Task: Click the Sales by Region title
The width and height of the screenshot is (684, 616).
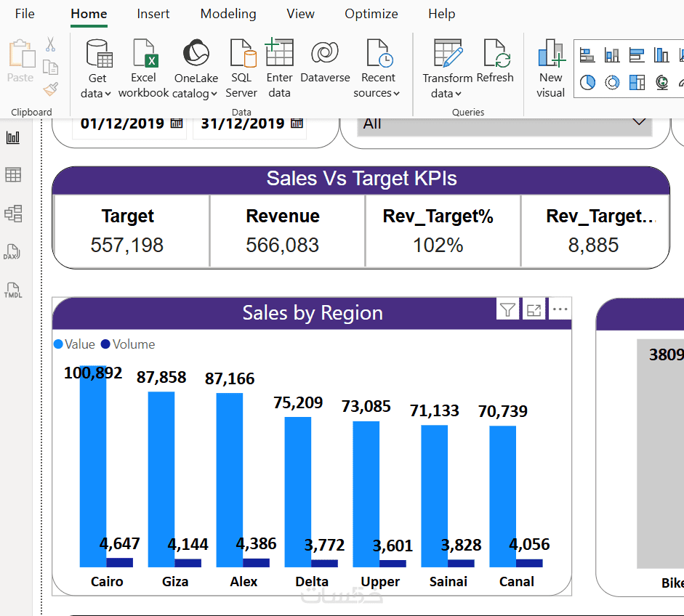Action: (313, 313)
